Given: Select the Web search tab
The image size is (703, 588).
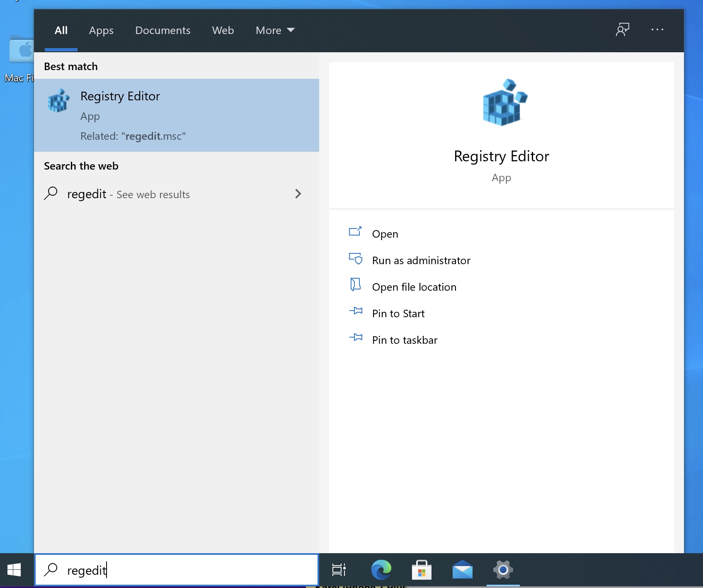Looking at the screenshot, I should (x=223, y=30).
